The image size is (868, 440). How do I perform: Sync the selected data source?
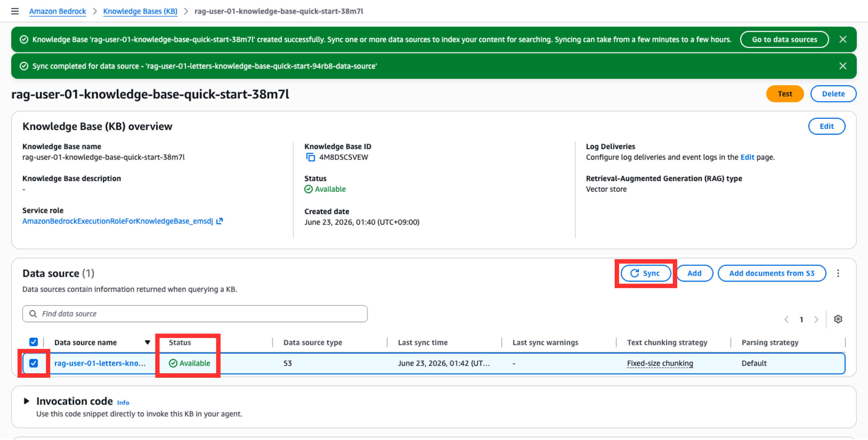646,273
